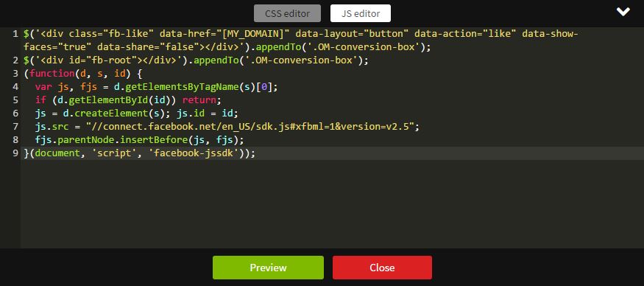Click the connect.facebook.net URL string

tap(250, 126)
